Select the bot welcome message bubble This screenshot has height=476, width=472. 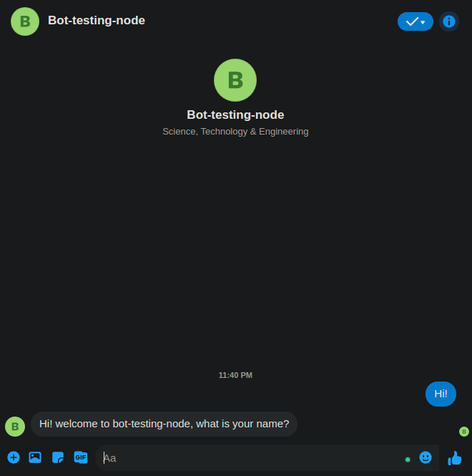click(164, 424)
